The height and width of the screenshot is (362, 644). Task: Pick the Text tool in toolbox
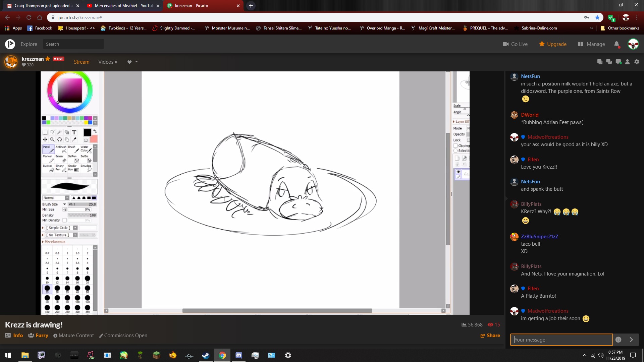click(74, 132)
